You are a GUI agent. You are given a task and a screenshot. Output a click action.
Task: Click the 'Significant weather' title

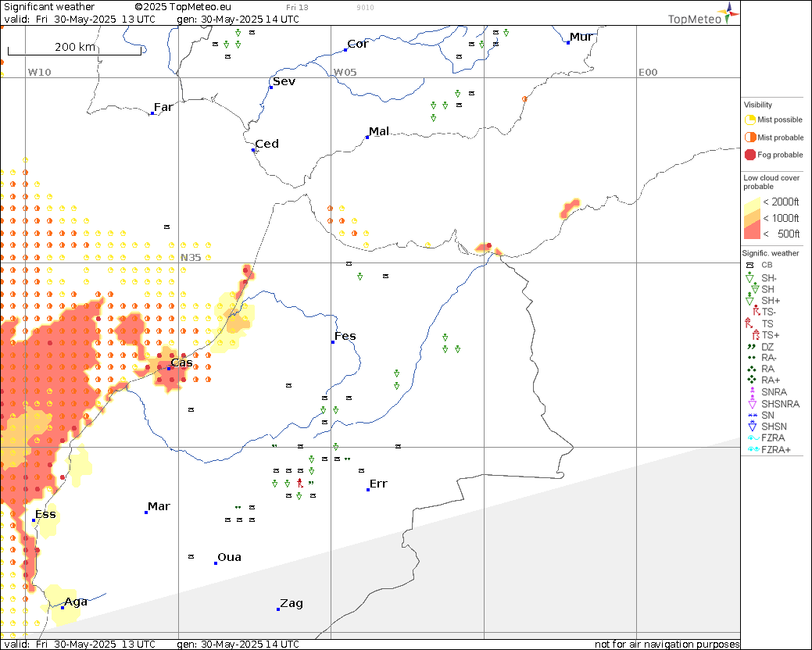point(49,7)
